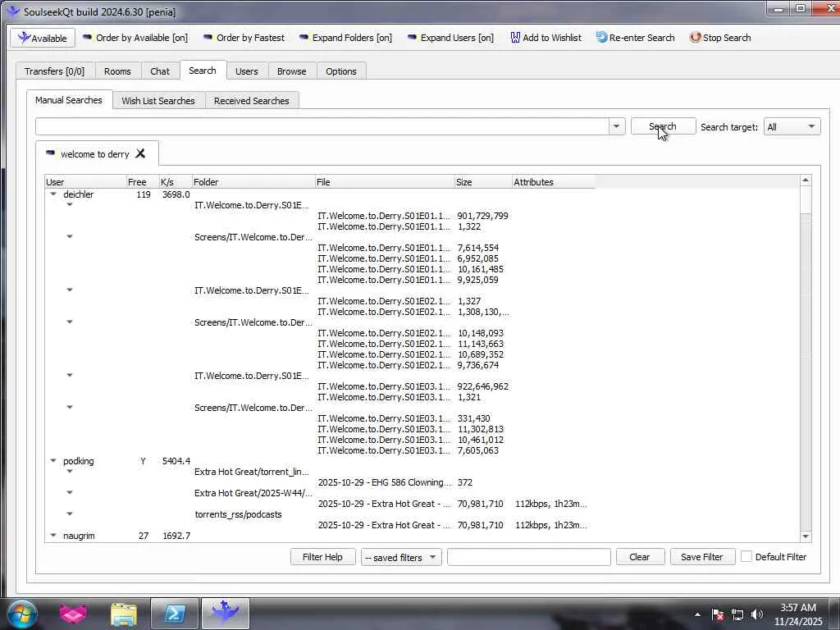Screen dimensions: 840x630
Task: Open the pink box app on taskbar
Action: click(73, 614)
